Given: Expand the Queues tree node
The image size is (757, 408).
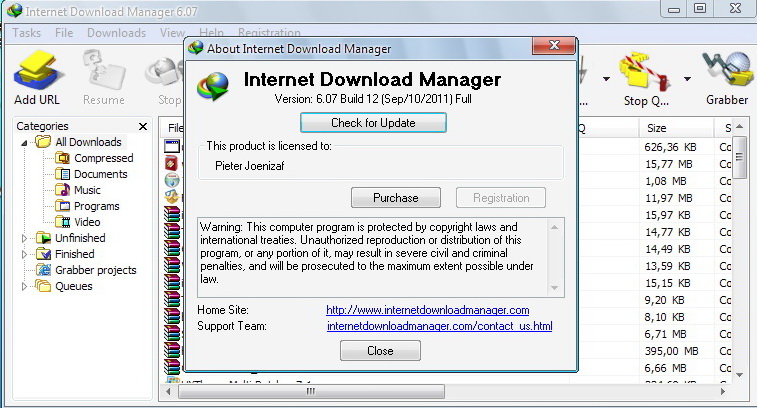Looking at the screenshot, I should tap(24, 286).
